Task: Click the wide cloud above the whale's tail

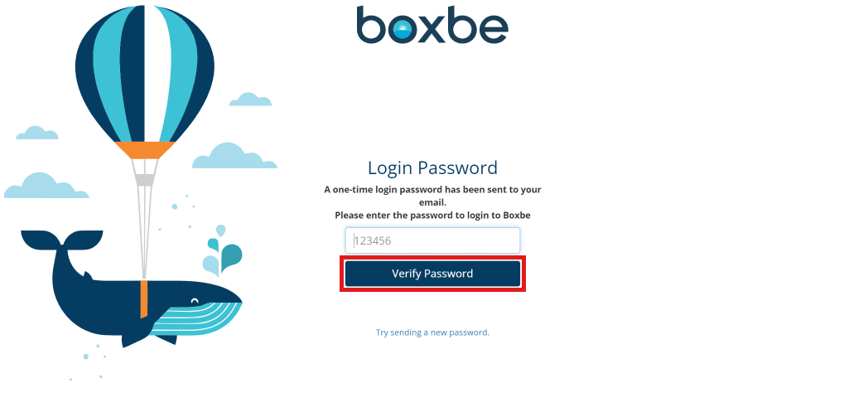Action: [x=46, y=187]
